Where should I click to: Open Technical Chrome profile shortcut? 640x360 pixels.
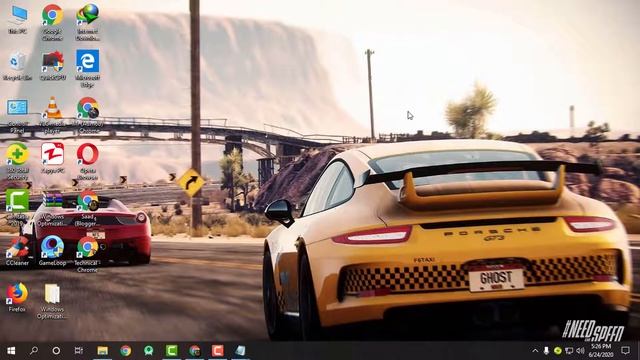point(87,254)
